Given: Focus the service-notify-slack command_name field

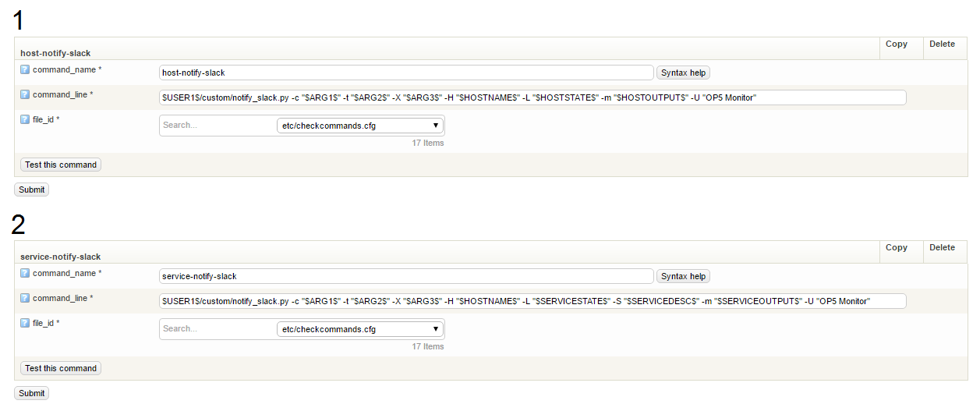Looking at the screenshot, I should (406, 276).
